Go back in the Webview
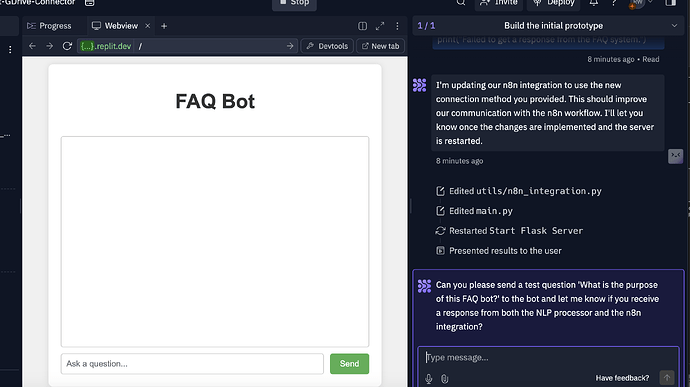This screenshot has width=690, height=387. [x=32, y=46]
